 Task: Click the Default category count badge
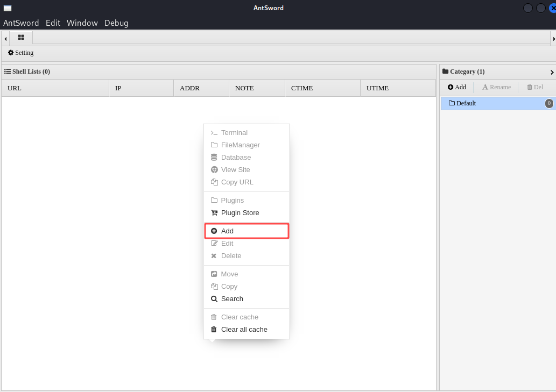click(x=549, y=103)
